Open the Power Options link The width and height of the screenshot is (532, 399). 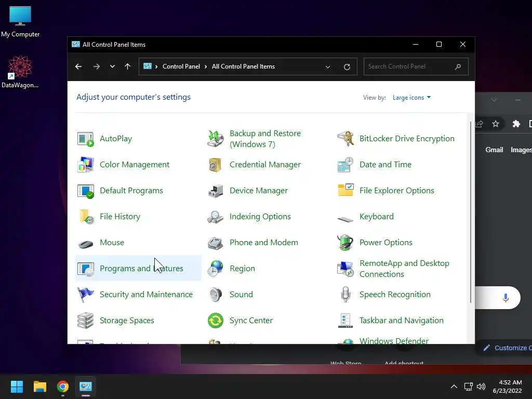pyautogui.click(x=386, y=243)
